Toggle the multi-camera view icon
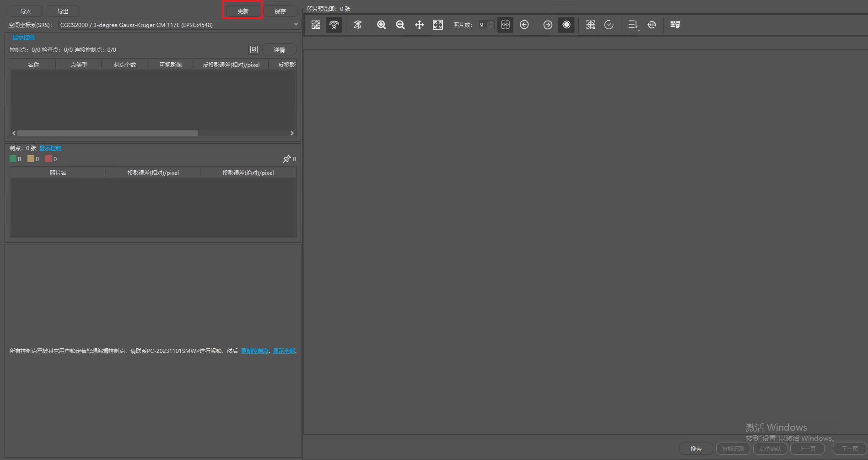868x460 pixels. (334, 25)
